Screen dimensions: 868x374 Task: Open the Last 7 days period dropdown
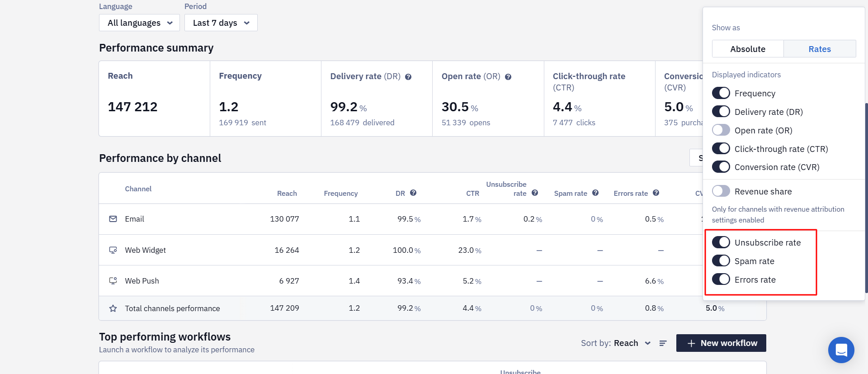click(221, 23)
